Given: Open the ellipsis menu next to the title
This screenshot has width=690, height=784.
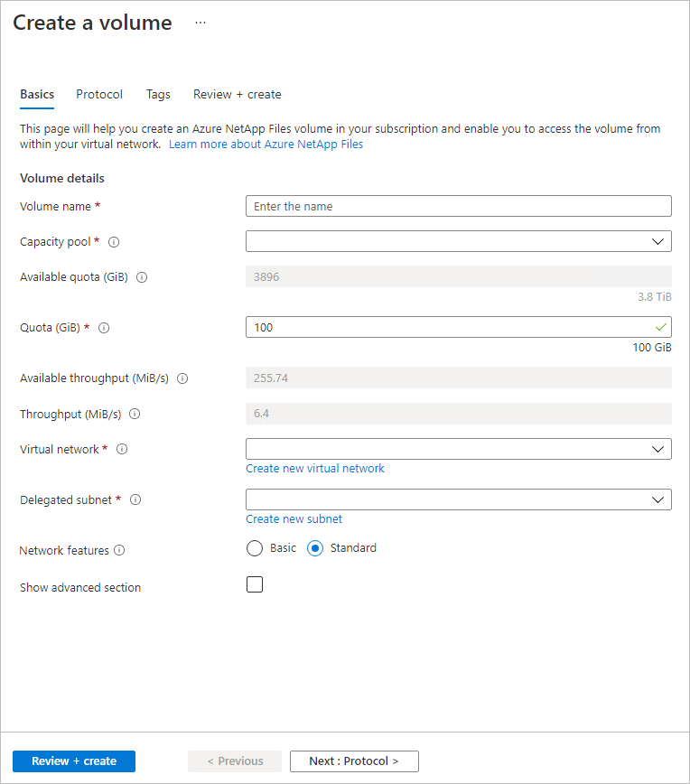Looking at the screenshot, I should tap(200, 22).
